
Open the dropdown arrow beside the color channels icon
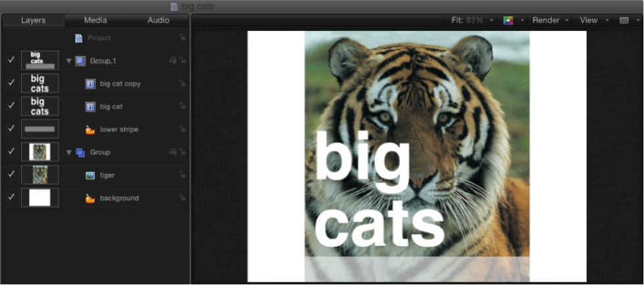pyautogui.click(x=522, y=20)
